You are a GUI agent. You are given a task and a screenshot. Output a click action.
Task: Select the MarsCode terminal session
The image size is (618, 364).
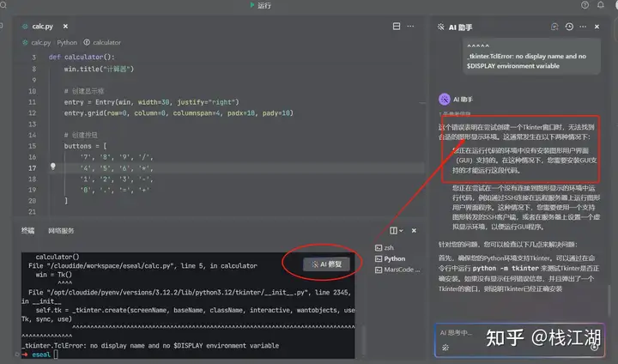click(397, 270)
